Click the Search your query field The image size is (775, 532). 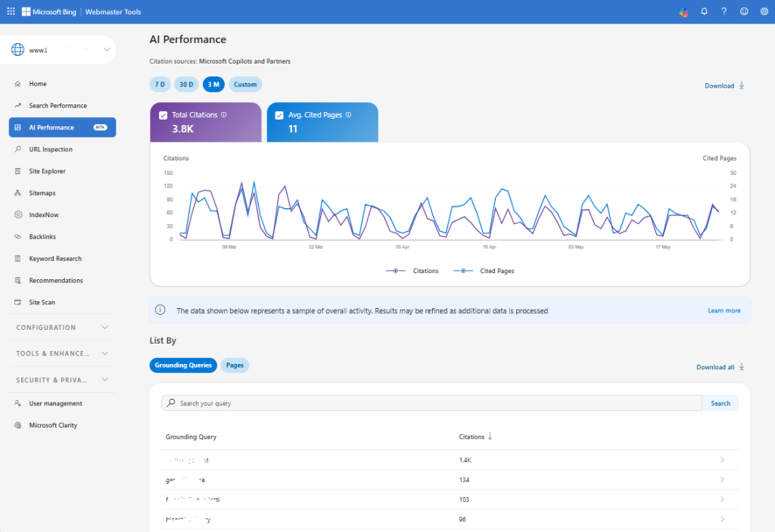[x=431, y=403]
